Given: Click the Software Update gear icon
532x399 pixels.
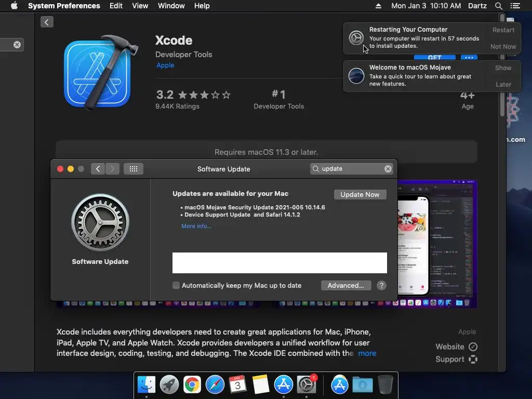Looking at the screenshot, I should (x=100, y=222).
